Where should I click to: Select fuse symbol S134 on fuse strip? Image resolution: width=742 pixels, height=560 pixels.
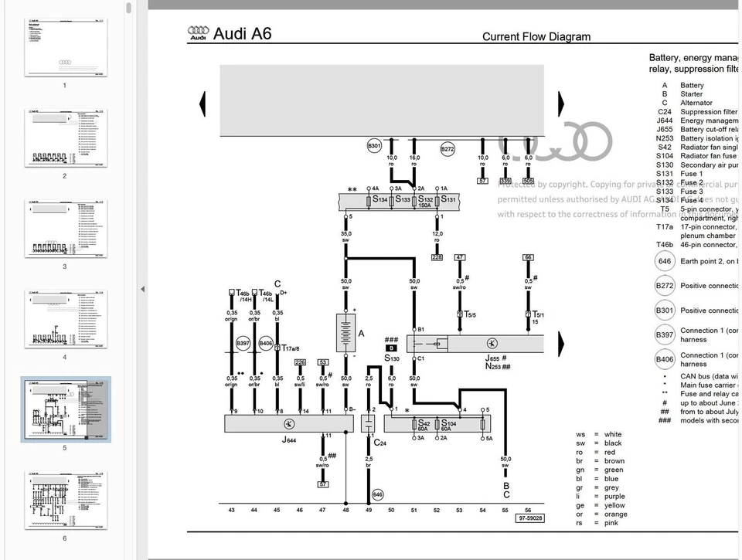pyautogui.click(x=369, y=201)
